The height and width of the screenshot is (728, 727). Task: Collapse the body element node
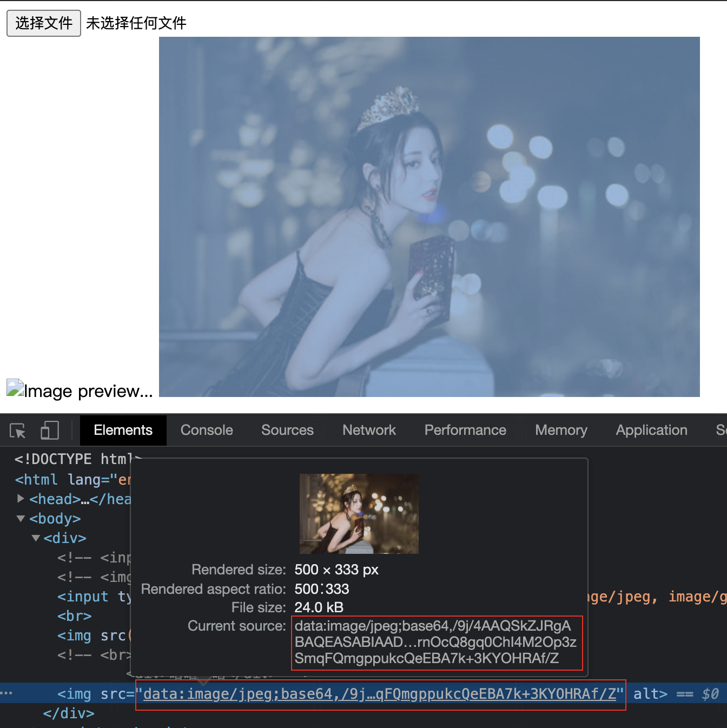(20, 518)
